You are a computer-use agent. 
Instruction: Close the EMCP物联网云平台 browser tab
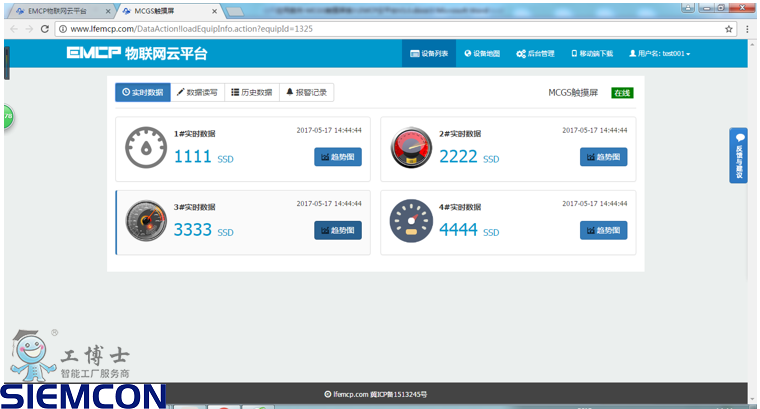[x=108, y=11]
